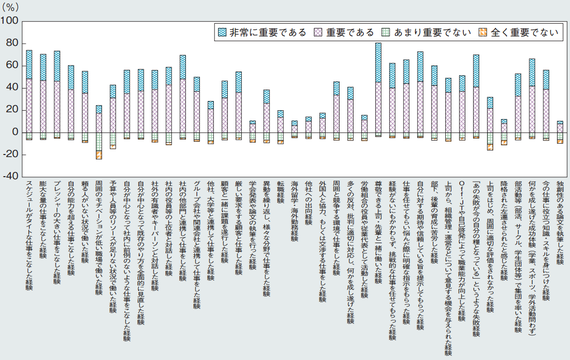Click the 部下、後輩の育成に苦労した経験 label
Image resolution: width=570 pixels, height=360 pixels.
point(434,222)
